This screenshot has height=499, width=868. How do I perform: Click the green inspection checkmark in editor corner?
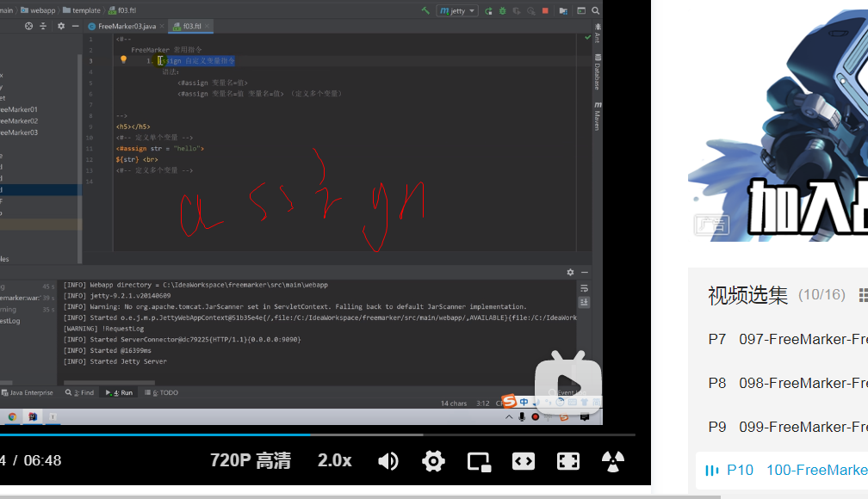coord(588,38)
